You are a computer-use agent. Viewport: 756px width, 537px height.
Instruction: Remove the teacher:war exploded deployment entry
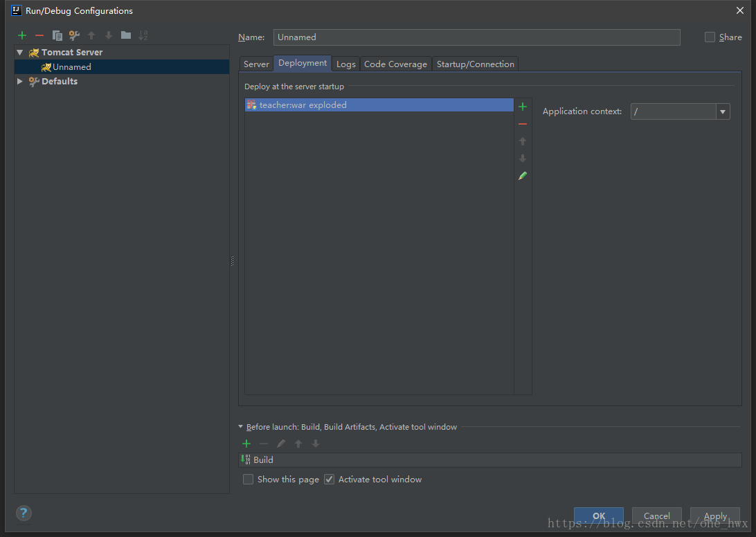(523, 124)
